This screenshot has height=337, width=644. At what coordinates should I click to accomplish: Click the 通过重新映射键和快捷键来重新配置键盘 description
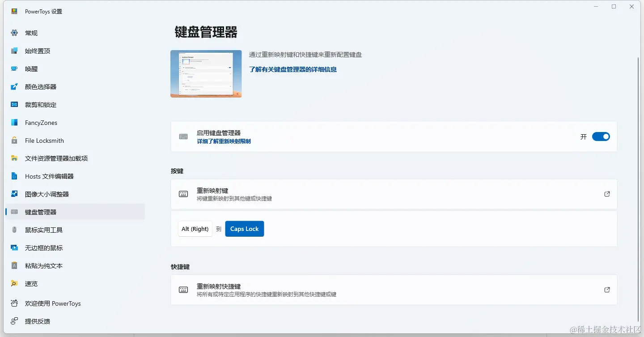[305, 55]
